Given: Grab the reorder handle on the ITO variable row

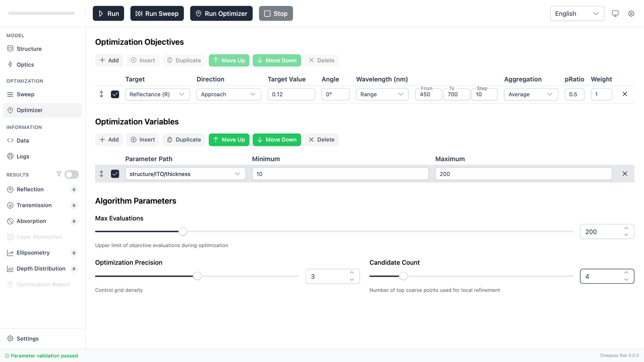Looking at the screenshot, I should [x=101, y=174].
